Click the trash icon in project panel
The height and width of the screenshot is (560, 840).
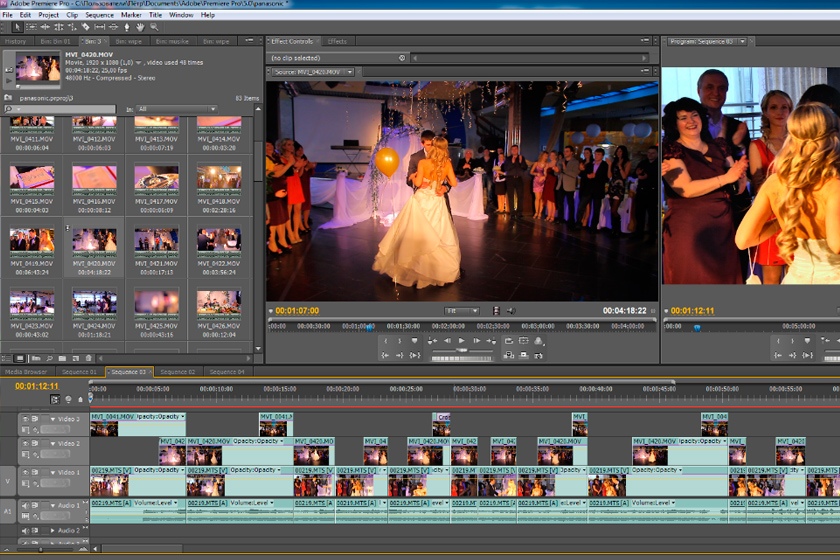[89, 358]
